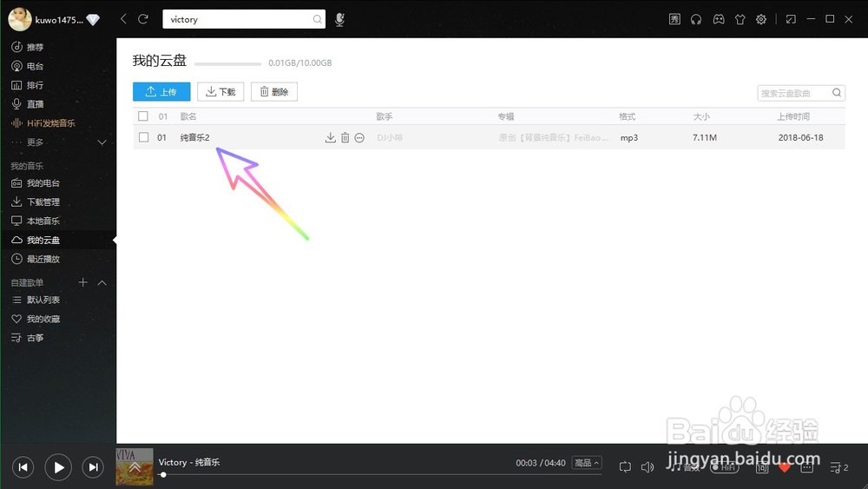Check the 纯音乐2 row checkbox

click(143, 136)
